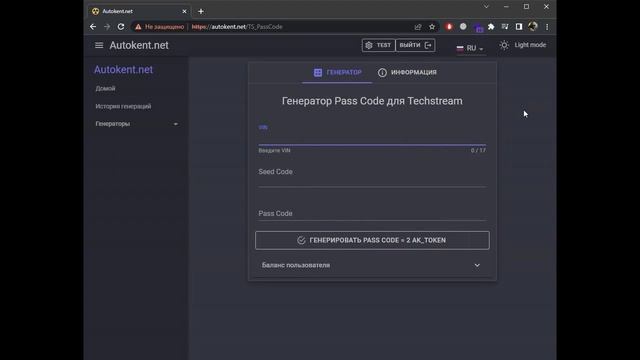Click the share page icon
Viewport: 640px width, 360px height.
tap(418, 27)
